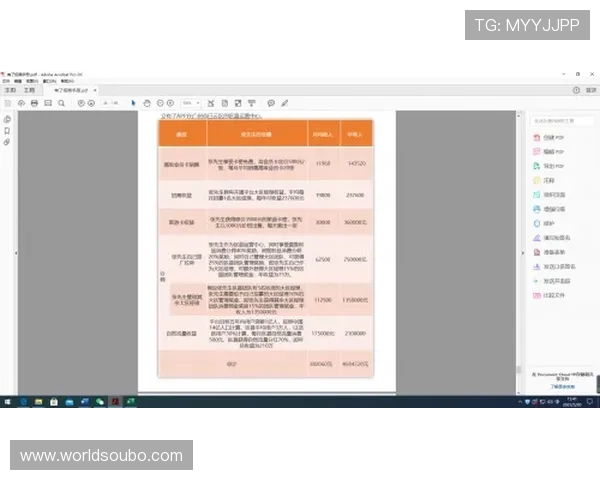
Task: Open the 文件 menu
Action: point(6,81)
